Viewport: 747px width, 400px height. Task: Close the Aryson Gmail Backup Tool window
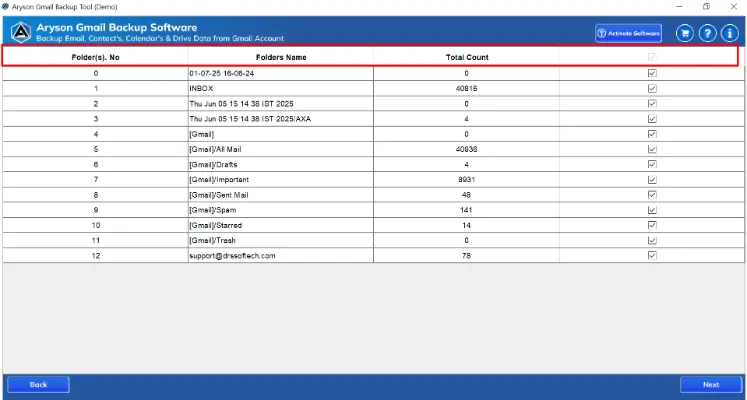(734, 7)
